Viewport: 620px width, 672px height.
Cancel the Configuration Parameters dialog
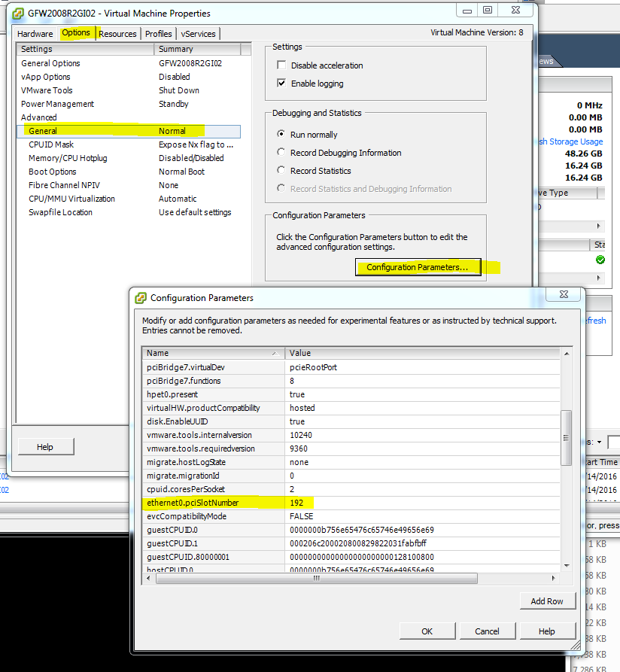(x=487, y=631)
